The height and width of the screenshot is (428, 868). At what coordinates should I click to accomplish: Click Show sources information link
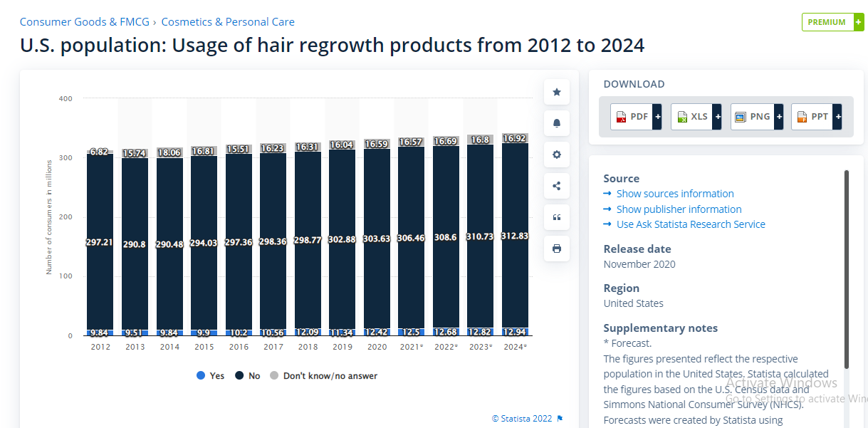click(x=675, y=194)
